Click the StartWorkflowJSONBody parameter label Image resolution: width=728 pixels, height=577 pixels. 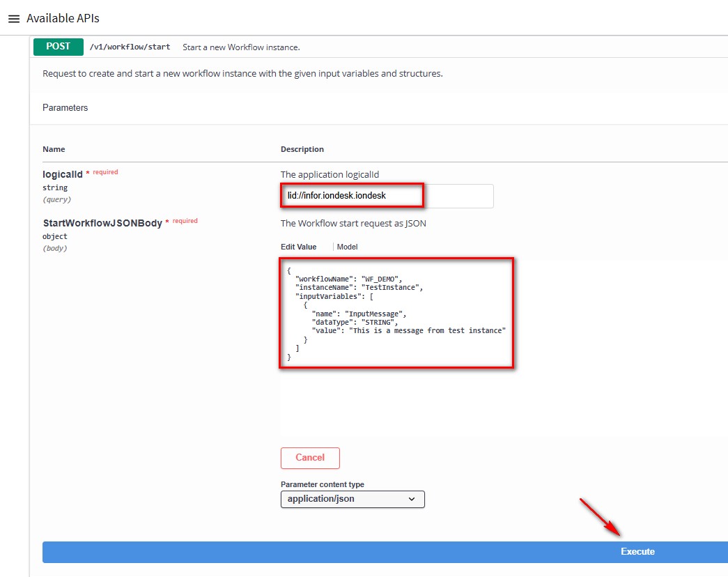[102, 223]
